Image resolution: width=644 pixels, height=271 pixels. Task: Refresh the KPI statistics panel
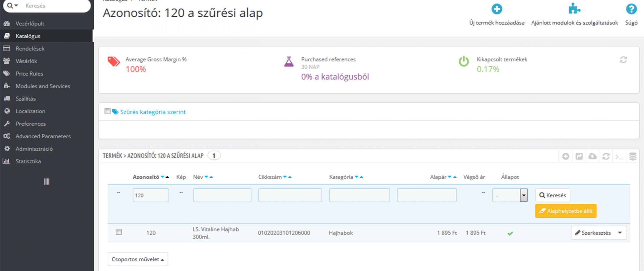tap(623, 60)
